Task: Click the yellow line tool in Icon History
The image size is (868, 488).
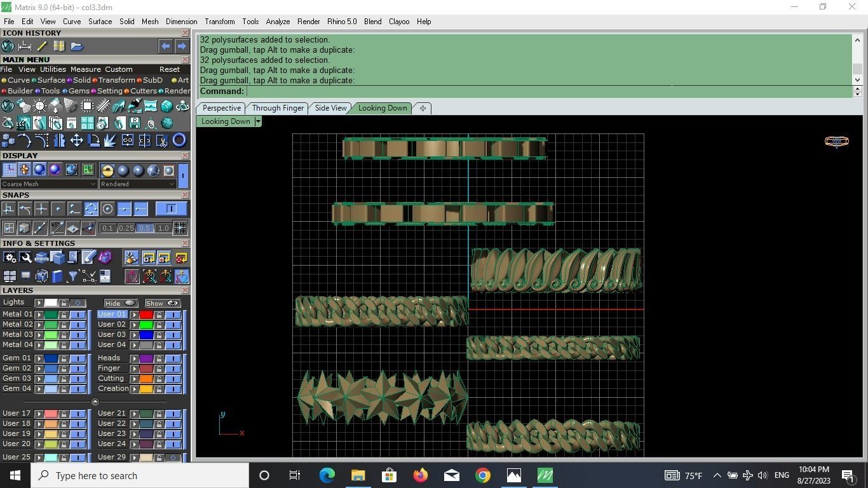Action: pyautogui.click(x=42, y=46)
